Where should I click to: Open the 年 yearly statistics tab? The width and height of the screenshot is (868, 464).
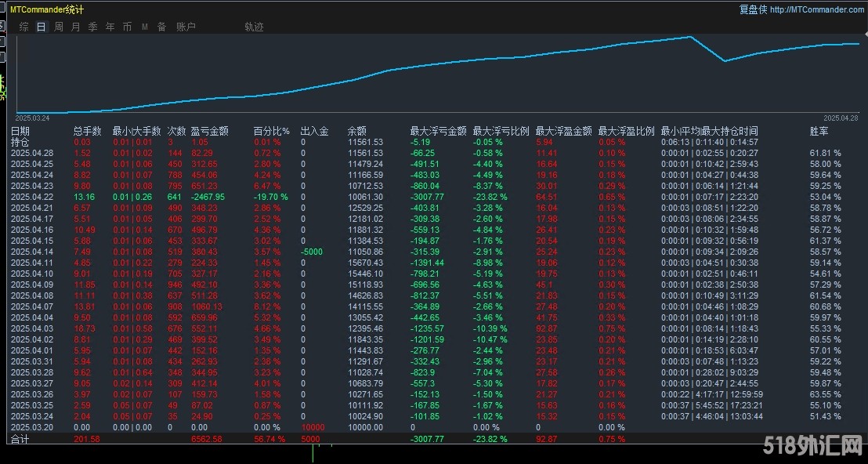click(110, 27)
